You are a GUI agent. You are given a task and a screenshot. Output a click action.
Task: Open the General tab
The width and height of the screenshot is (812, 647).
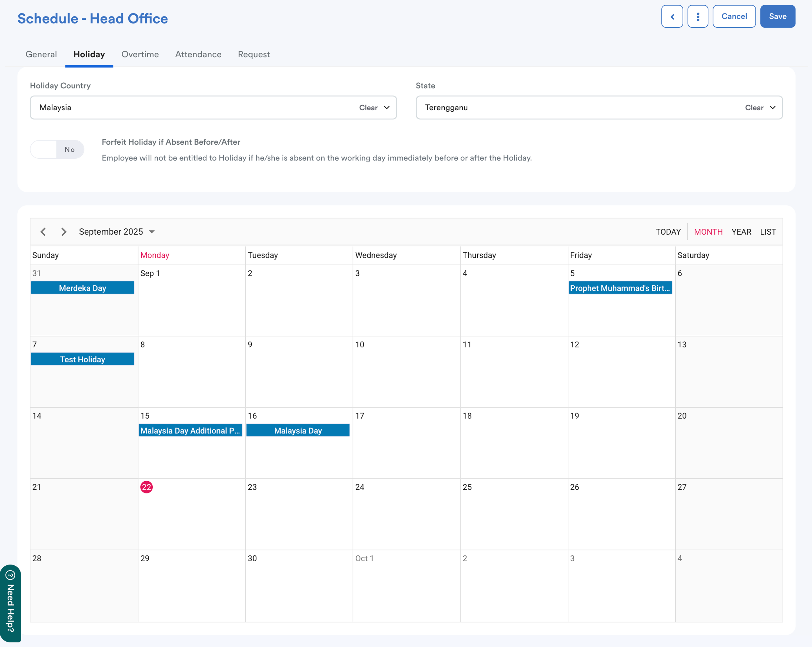(x=41, y=54)
